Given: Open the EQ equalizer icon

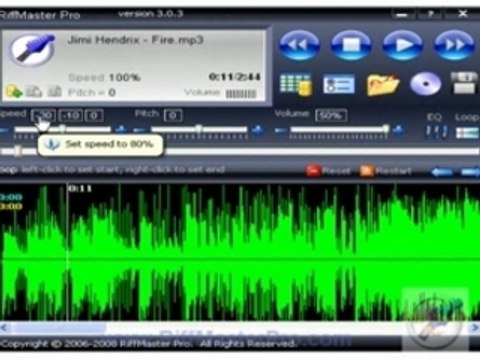Looking at the screenshot, I should 436,132.
